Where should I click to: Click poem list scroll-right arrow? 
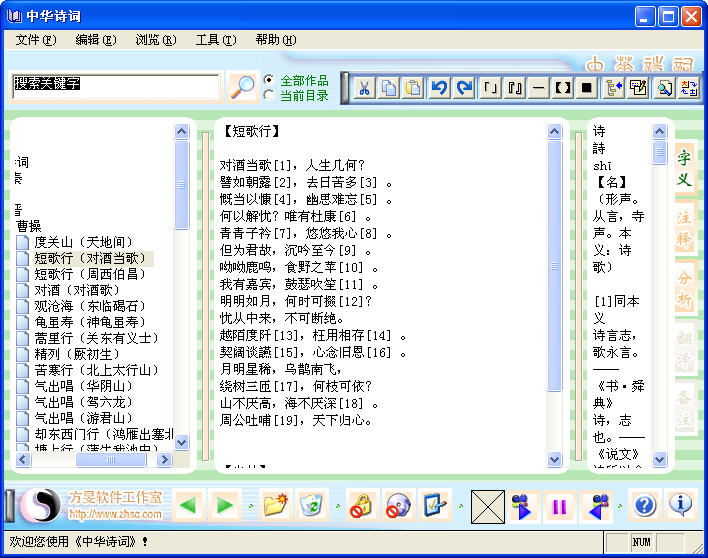164,460
